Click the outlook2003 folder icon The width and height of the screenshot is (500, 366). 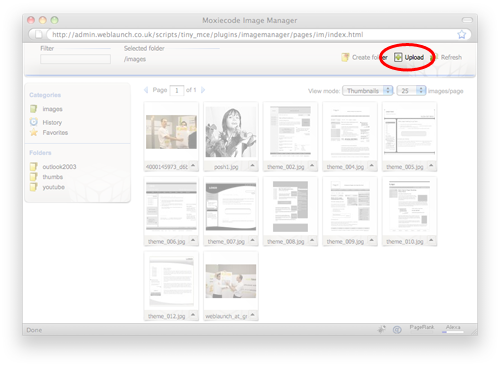pyautogui.click(x=33, y=167)
